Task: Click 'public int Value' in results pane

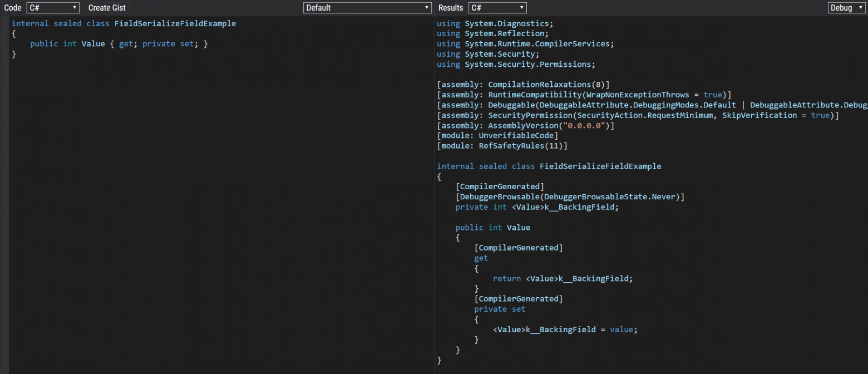Action: (492, 228)
